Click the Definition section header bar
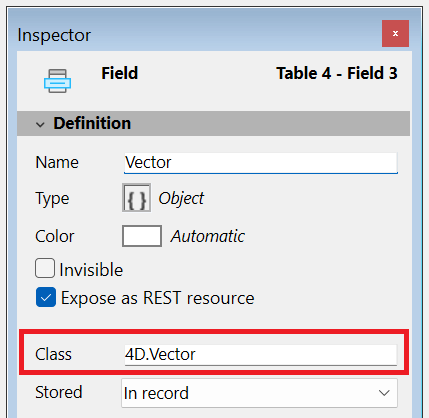429x418 pixels. [x=213, y=123]
